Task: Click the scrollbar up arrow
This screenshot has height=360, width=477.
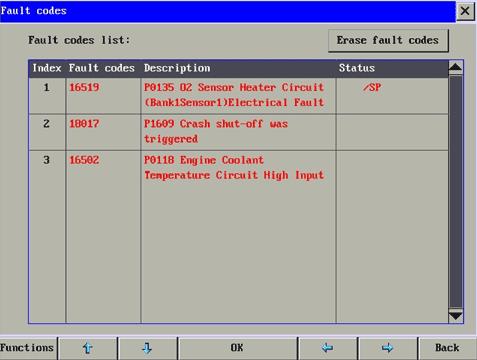Action: coord(455,68)
